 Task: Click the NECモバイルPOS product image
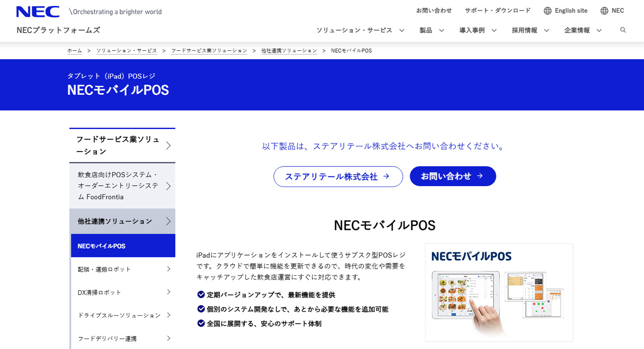(499, 292)
